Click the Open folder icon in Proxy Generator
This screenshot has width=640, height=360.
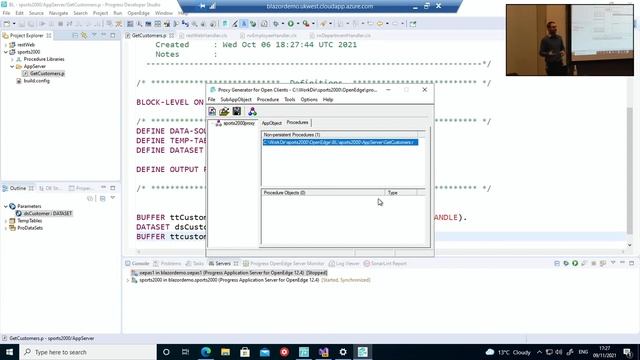[x=224, y=111]
